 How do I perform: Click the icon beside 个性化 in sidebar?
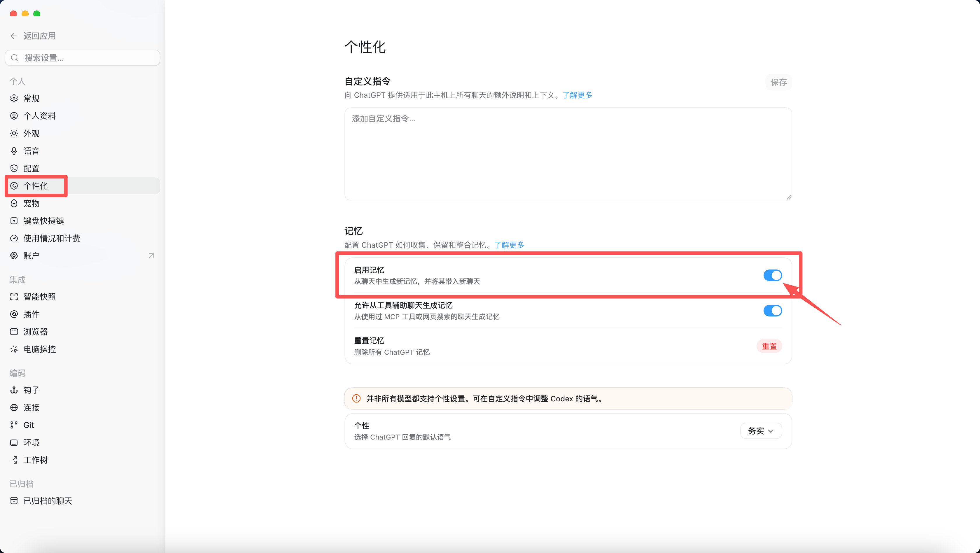click(x=14, y=185)
